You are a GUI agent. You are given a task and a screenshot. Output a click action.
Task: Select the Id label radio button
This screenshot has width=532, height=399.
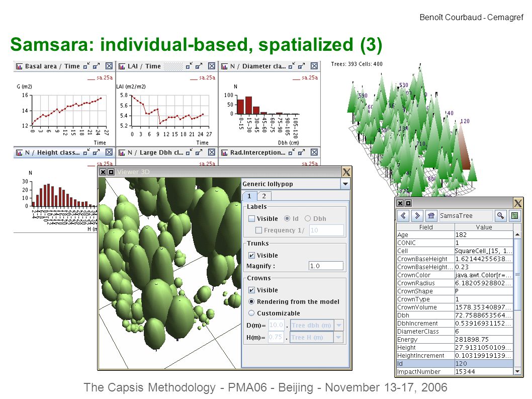[x=287, y=218]
